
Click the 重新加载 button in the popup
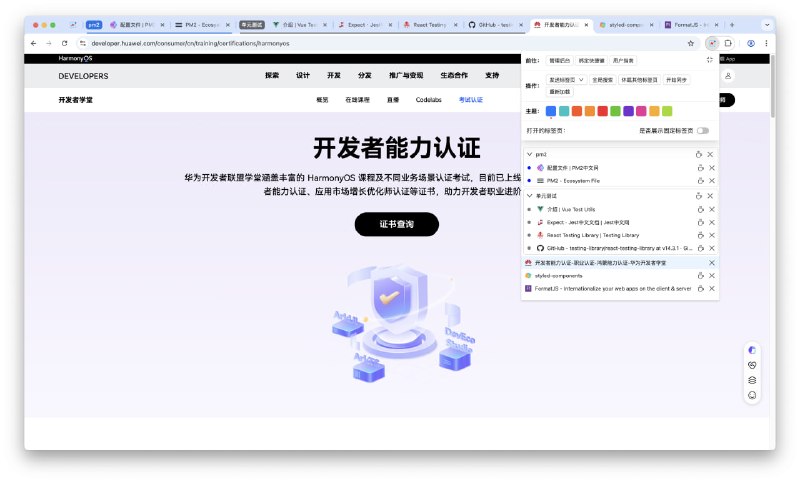[560, 92]
